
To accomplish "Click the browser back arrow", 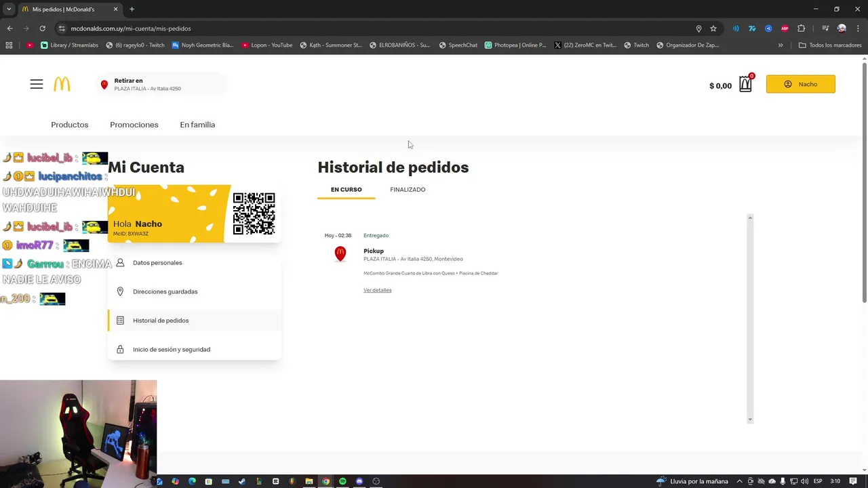I will (9, 28).
